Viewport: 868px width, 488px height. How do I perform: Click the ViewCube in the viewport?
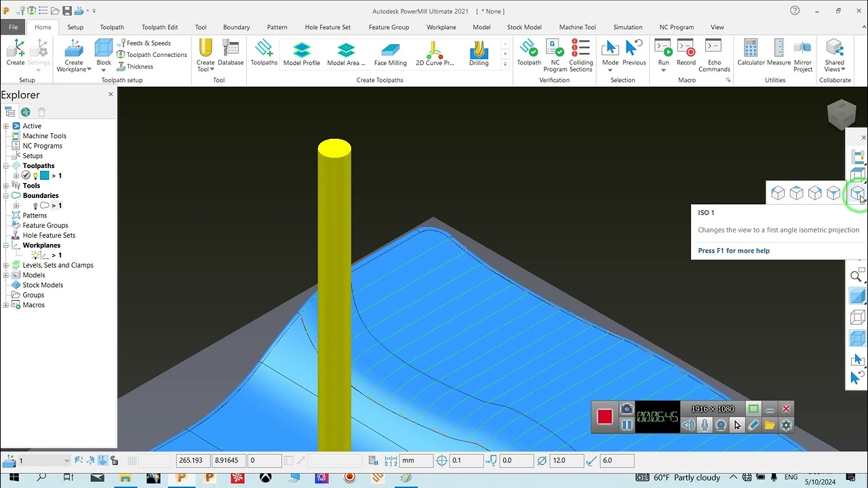pyautogui.click(x=841, y=114)
